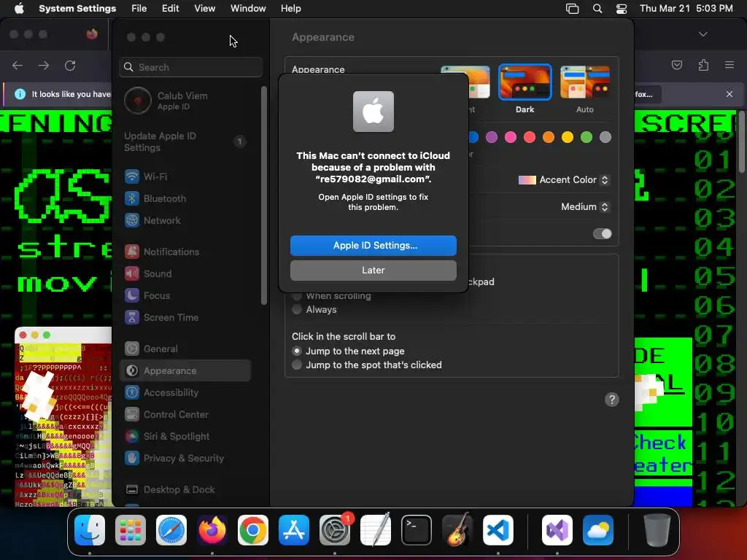Open Finder from the Dock
Image resolution: width=747 pixels, height=560 pixels.
[x=90, y=530]
